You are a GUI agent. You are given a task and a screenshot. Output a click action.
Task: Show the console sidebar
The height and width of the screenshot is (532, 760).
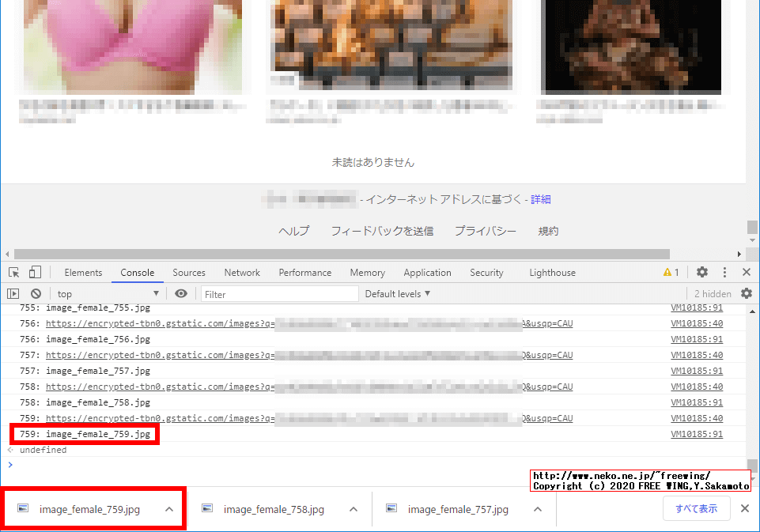coord(13,293)
